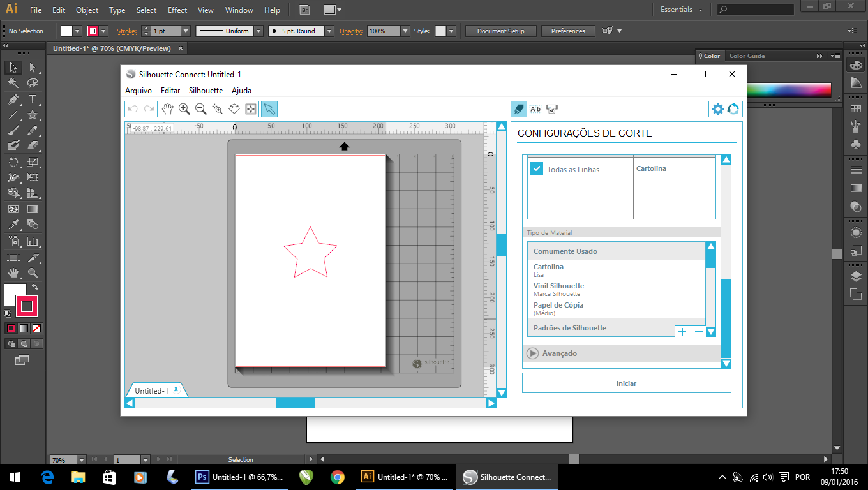The width and height of the screenshot is (868, 490).
Task: Remove a material type with the minus button
Action: [x=698, y=332]
